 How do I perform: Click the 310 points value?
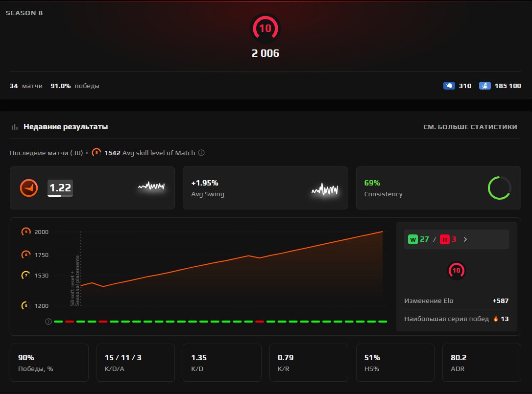pos(465,86)
